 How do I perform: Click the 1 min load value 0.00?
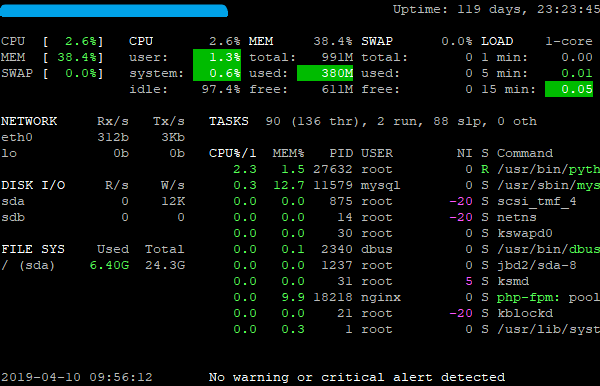pyautogui.click(x=577, y=57)
